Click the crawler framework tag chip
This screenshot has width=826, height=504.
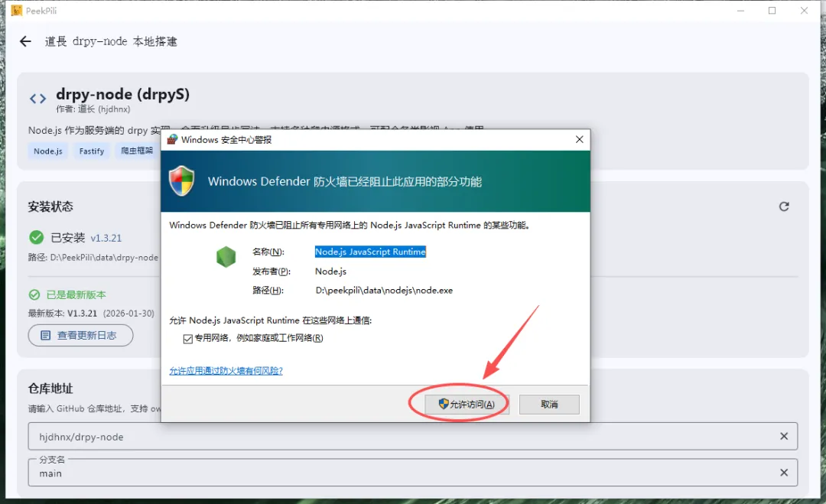136,151
